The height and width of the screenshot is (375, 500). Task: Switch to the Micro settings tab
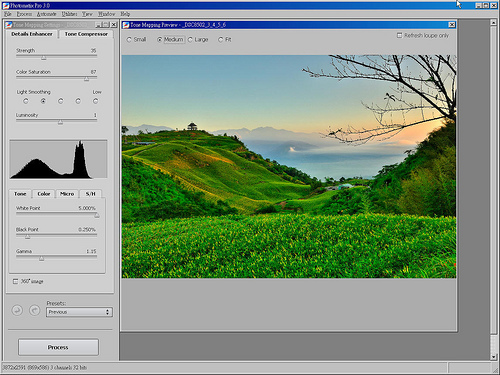67,194
